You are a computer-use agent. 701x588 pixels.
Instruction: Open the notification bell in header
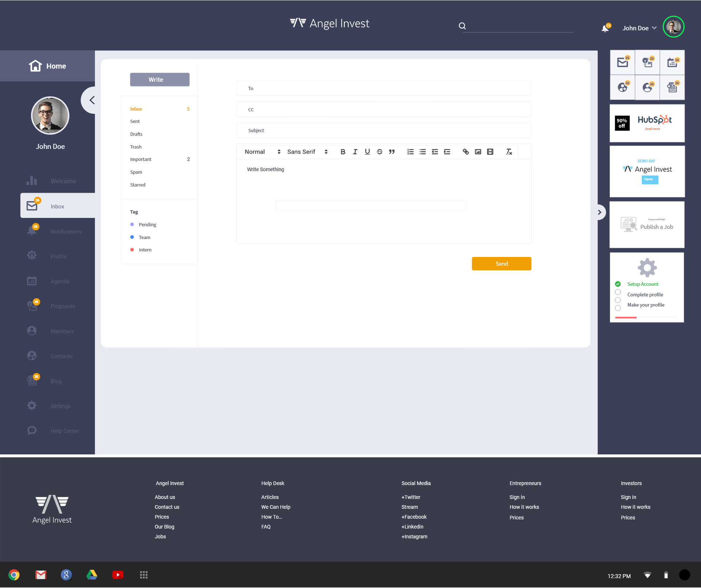coord(605,28)
